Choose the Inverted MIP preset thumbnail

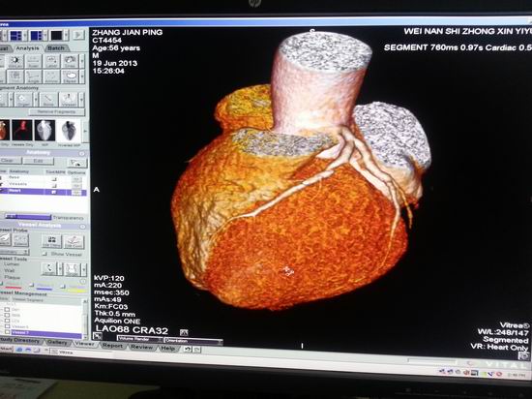70,131
